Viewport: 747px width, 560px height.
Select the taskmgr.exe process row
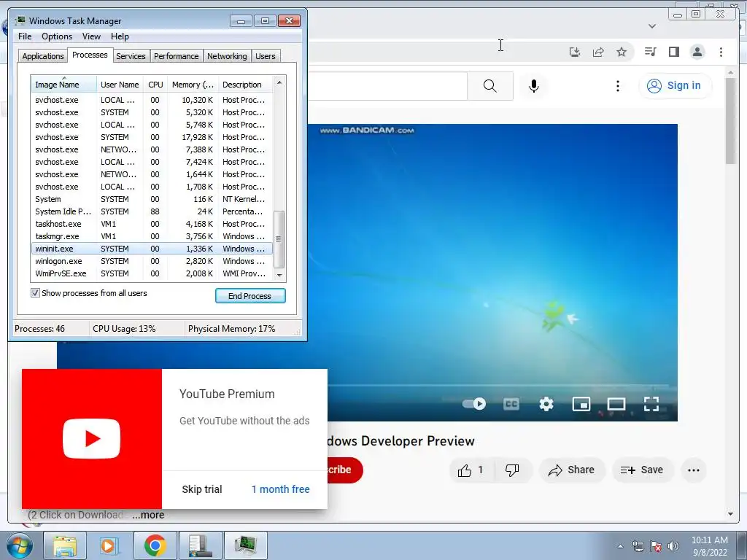(x=152, y=236)
